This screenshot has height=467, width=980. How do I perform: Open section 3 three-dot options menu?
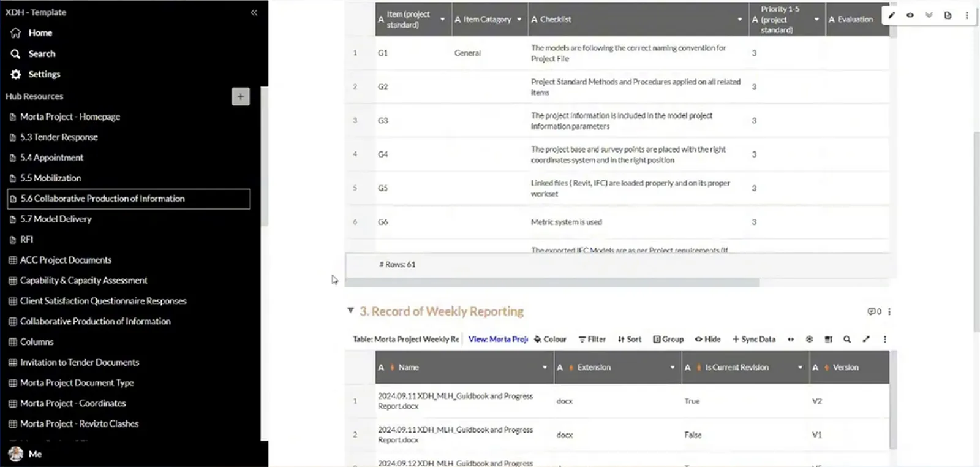pos(889,311)
